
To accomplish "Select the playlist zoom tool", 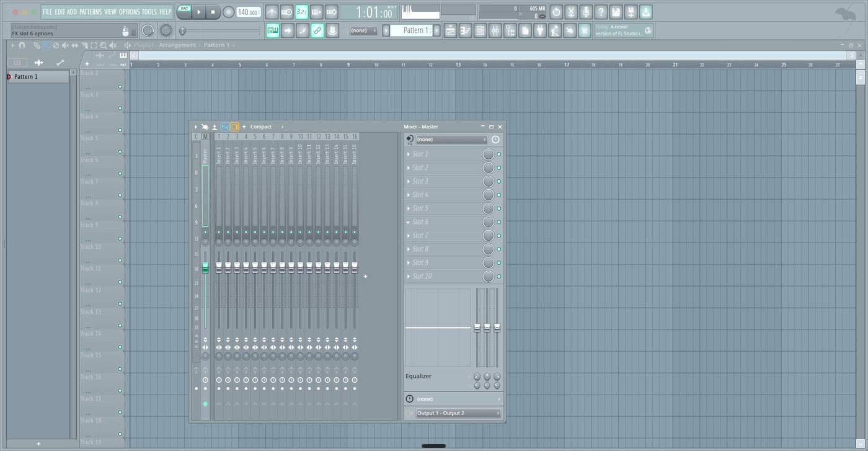I will point(103,45).
